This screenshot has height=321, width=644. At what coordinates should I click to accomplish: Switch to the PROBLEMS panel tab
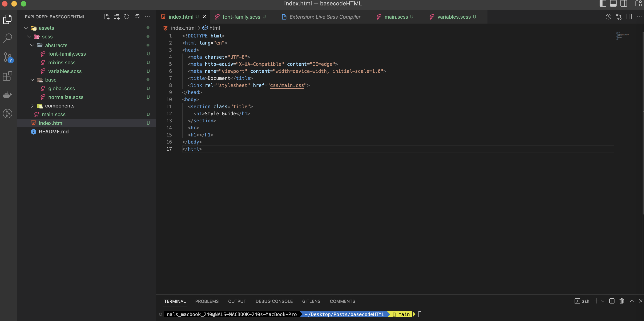(207, 301)
